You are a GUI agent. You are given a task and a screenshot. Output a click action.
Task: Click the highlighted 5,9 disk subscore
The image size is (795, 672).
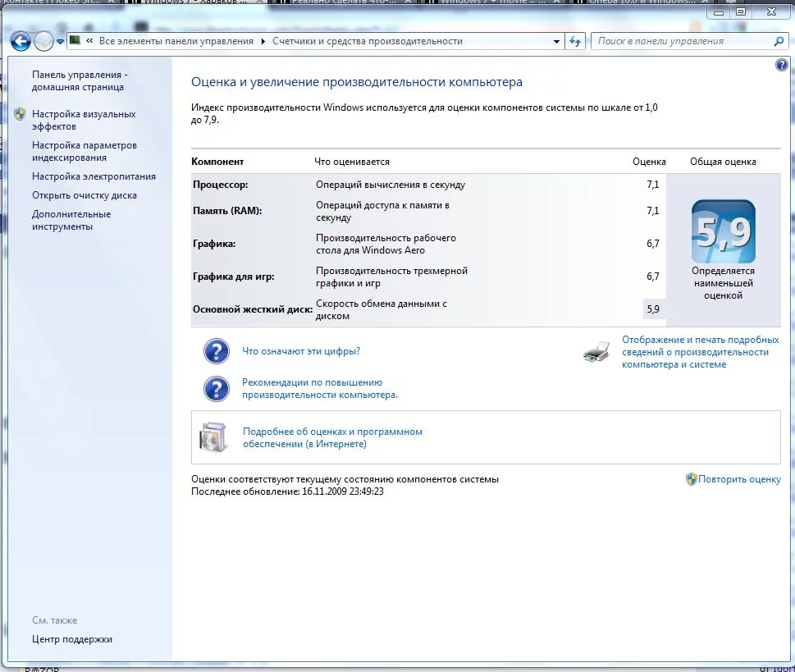pos(654,309)
